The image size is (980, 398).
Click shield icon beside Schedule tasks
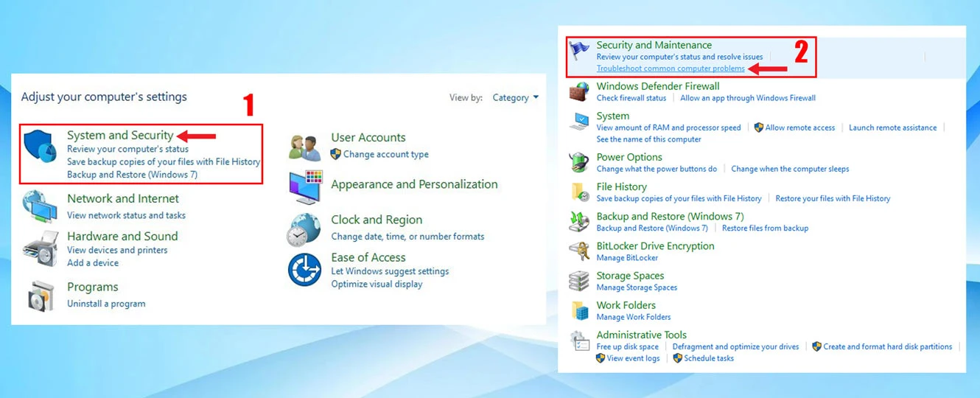click(x=678, y=358)
